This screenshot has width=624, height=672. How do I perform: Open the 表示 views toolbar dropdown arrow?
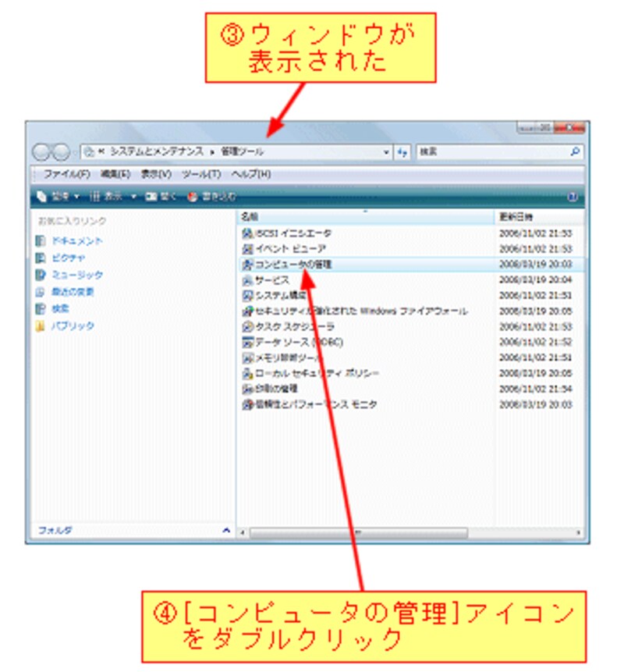click(133, 196)
